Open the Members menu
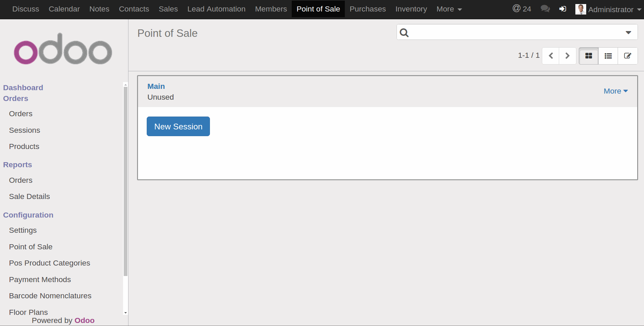 [271, 9]
